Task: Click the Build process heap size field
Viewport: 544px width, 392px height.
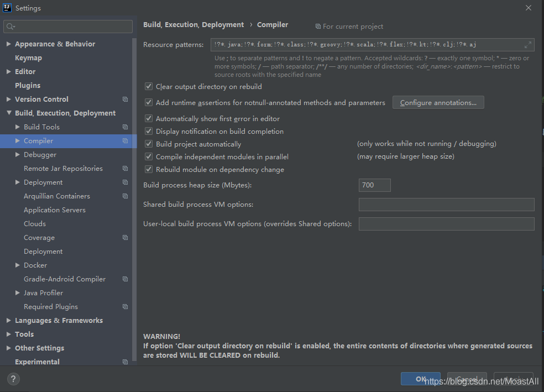Action: (x=374, y=185)
